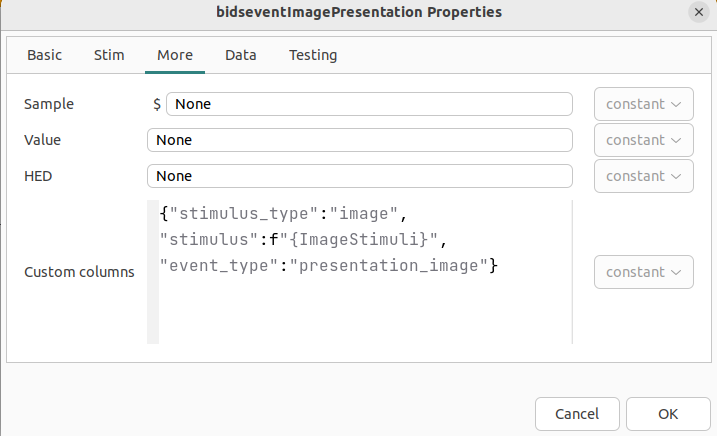Open the Stim tab
This screenshot has width=717, height=436.
pyautogui.click(x=109, y=55)
